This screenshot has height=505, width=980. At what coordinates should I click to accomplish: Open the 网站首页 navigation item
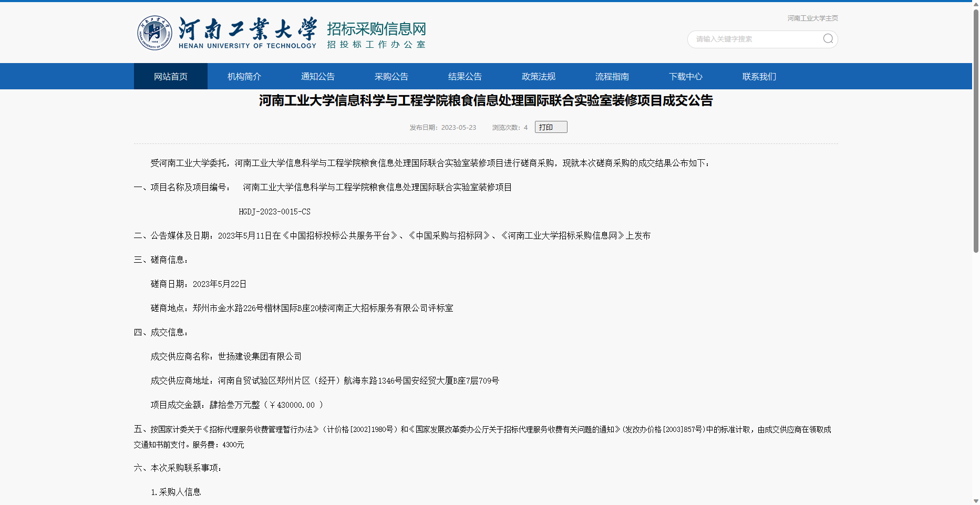(x=171, y=76)
